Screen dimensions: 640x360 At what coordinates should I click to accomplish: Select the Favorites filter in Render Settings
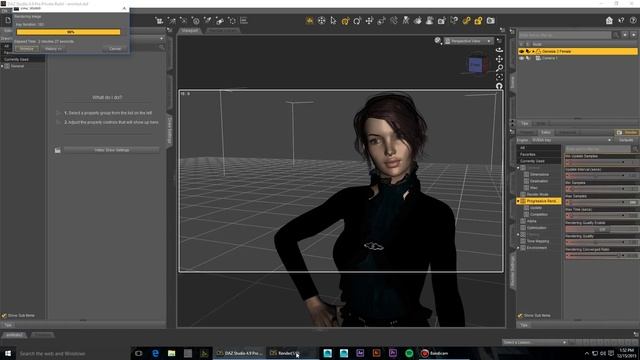pyautogui.click(x=539, y=154)
